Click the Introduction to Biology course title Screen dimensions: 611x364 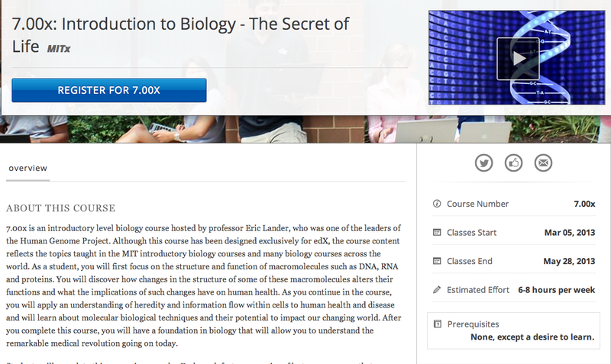click(180, 24)
